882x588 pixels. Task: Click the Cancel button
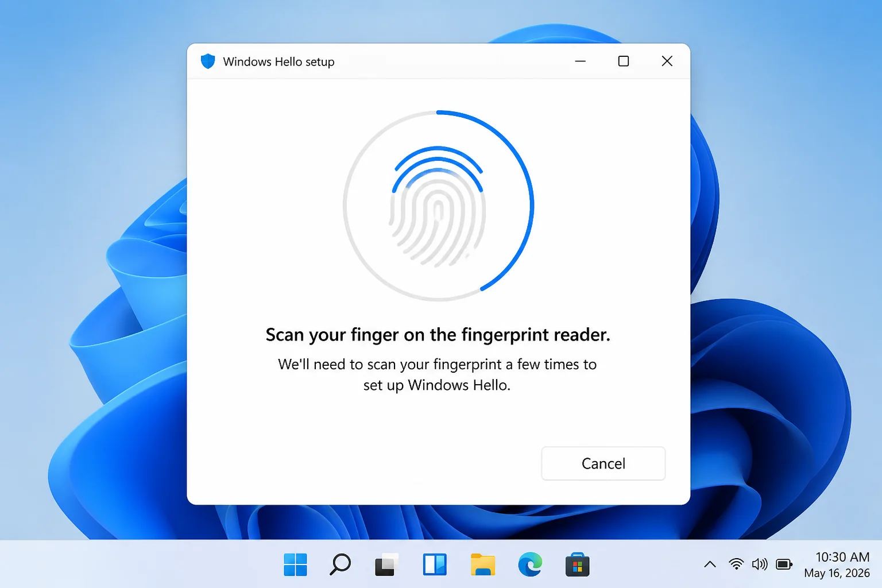click(603, 463)
